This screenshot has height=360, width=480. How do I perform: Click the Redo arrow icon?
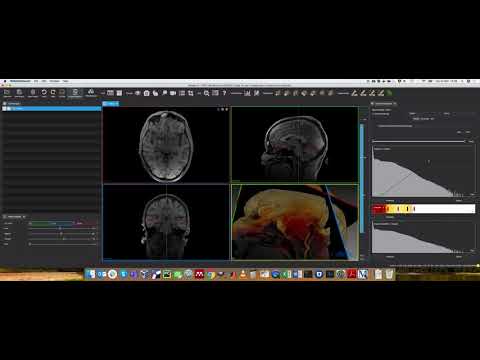[x=53, y=93]
